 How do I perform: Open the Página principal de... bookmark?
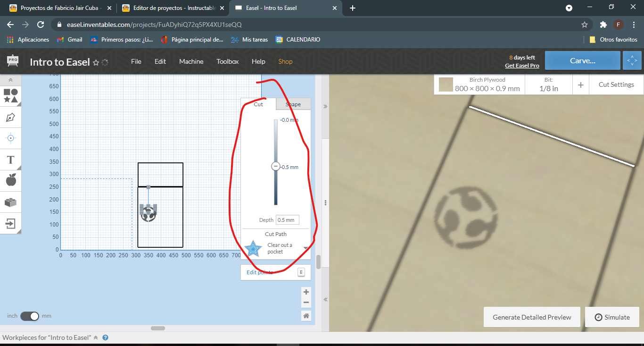(192, 40)
